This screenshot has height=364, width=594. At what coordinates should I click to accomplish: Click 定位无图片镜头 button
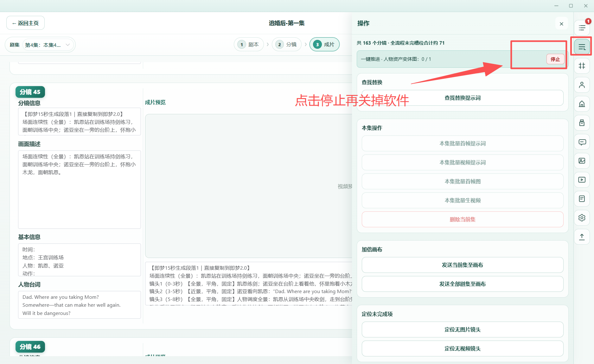[463, 329]
